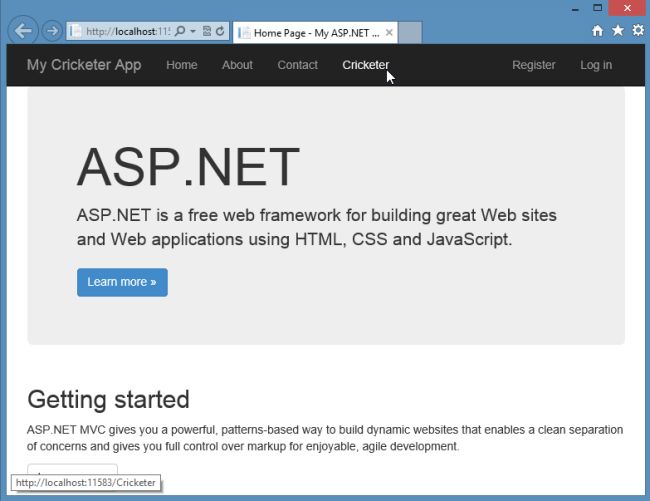Maximize the browser window
The width and height of the screenshot is (650, 501).
click(x=597, y=8)
